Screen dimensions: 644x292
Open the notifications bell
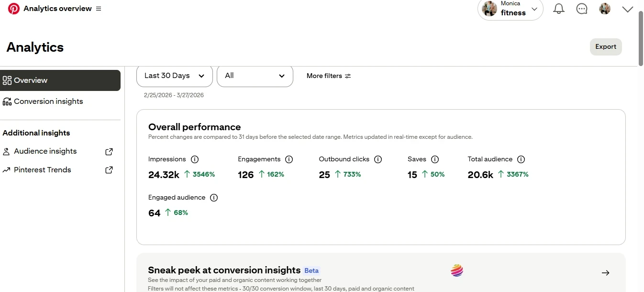click(x=558, y=9)
